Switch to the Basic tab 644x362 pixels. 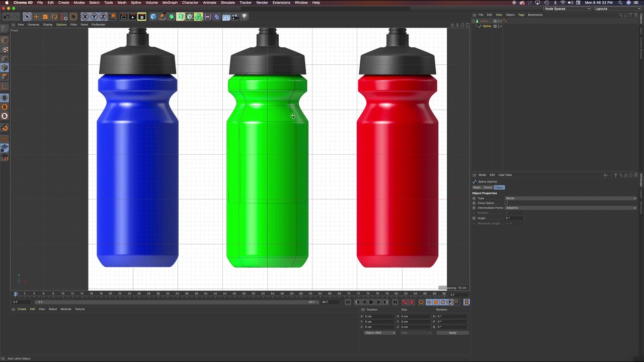477,188
